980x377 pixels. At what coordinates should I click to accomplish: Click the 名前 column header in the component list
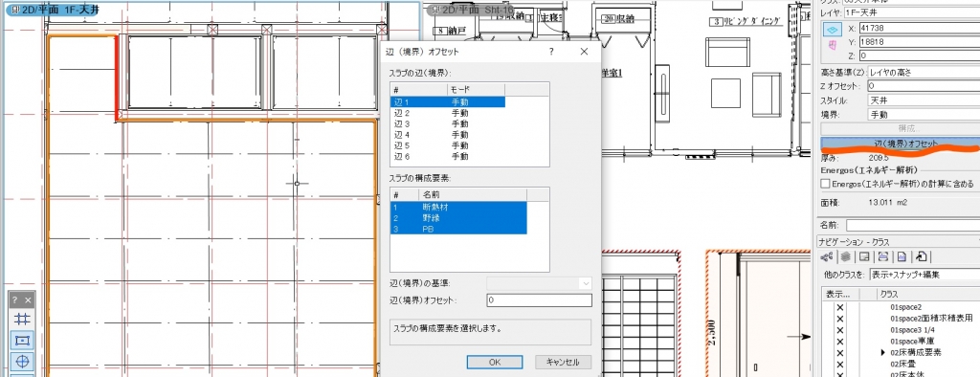[x=472, y=194]
